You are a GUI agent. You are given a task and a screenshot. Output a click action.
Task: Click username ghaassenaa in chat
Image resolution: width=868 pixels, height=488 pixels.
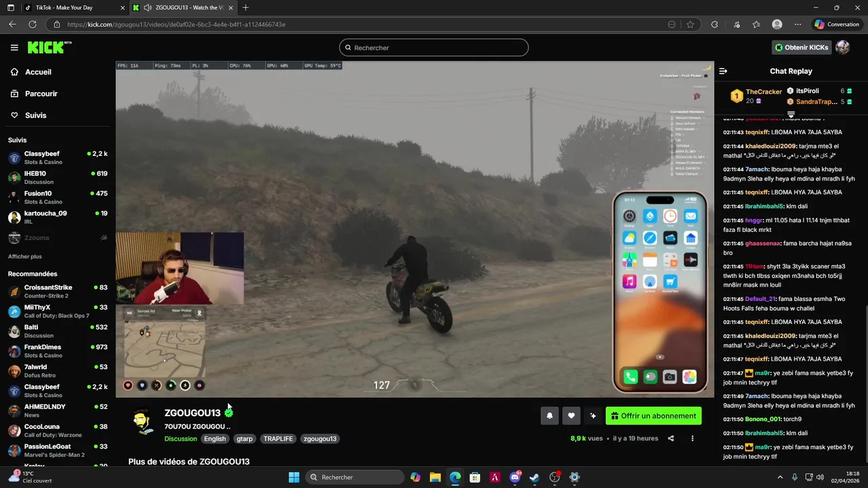[763, 243]
